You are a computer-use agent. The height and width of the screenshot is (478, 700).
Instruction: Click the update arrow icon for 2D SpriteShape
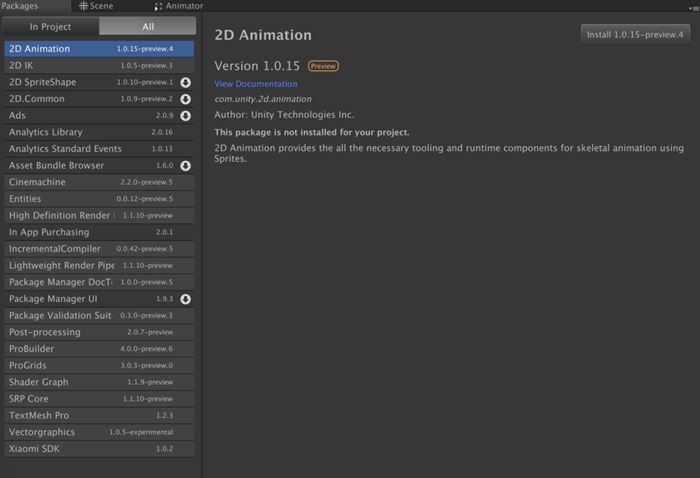(x=186, y=82)
